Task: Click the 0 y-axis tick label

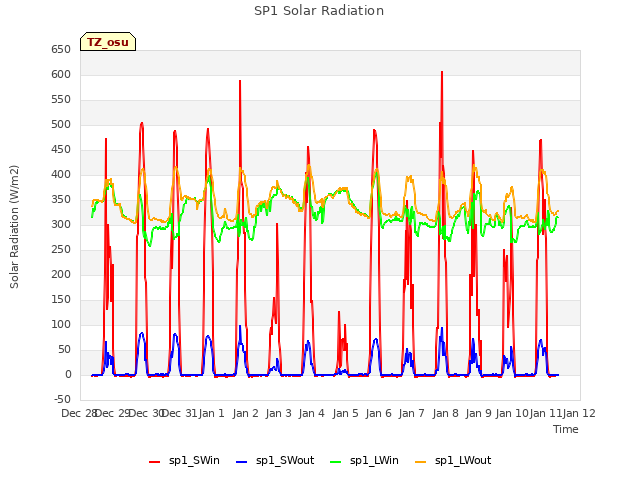Action: click(x=68, y=374)
